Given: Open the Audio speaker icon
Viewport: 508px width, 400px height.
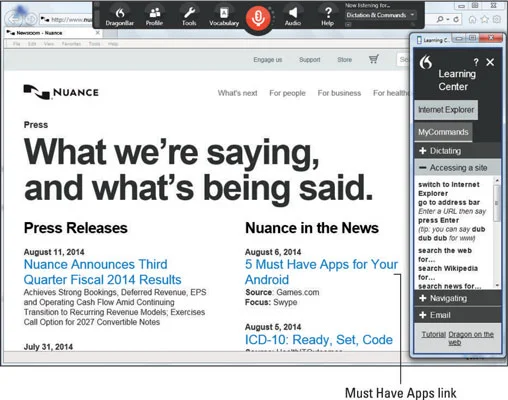Looking at the screenshot, I should click(x=293, y=17).
